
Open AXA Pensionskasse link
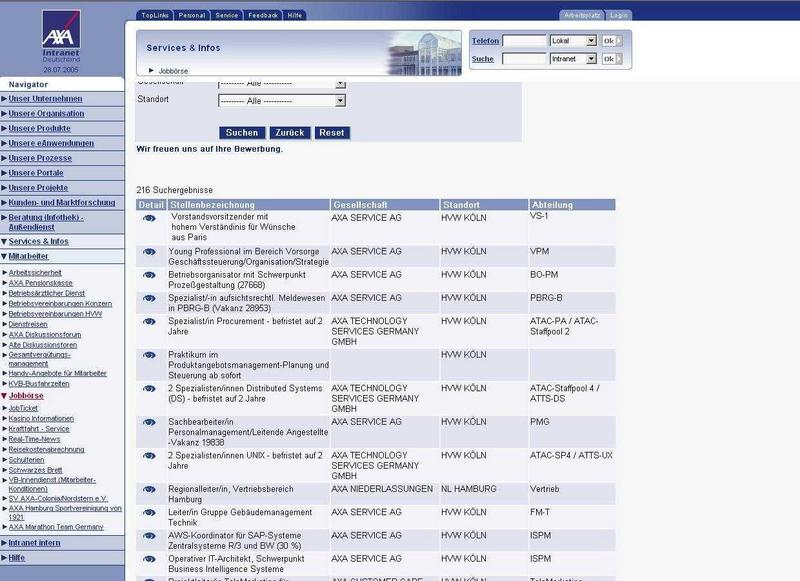[x=41, y=283]
